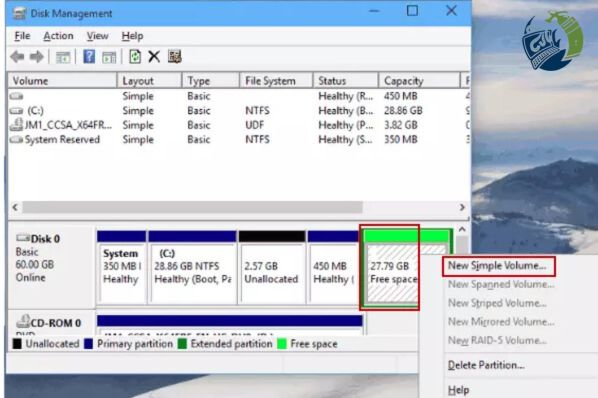Click the Disk 0 drive icon
This screenshot has width=598, height=398.
[x=23, y=238]
